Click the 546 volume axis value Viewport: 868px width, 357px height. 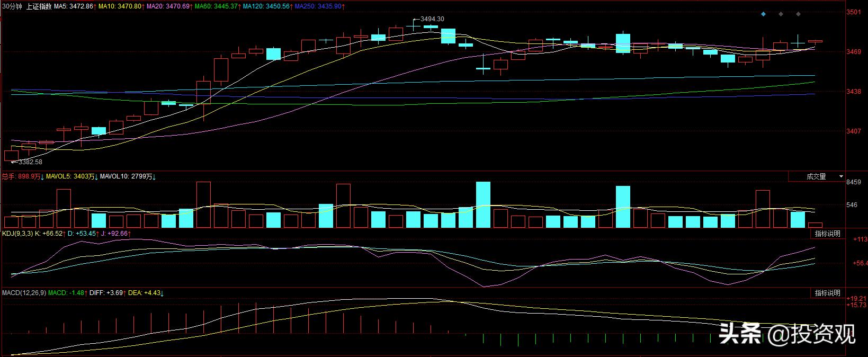tap(852, 205)
